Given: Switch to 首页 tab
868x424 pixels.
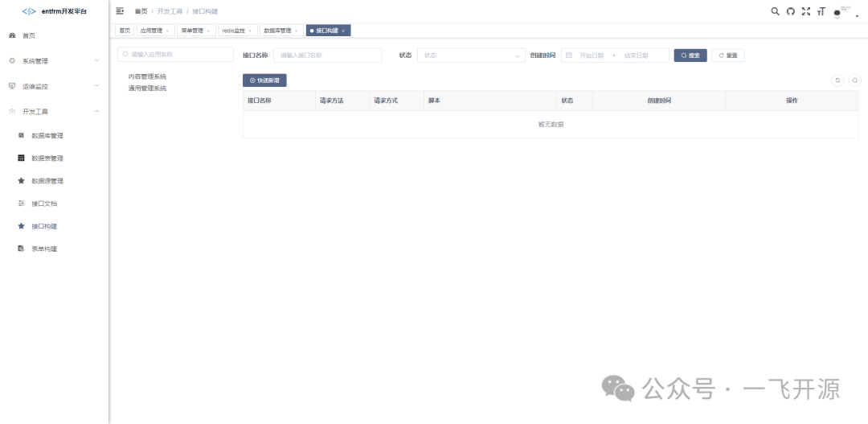Looking at the screenshot, I should click(125, 31).
